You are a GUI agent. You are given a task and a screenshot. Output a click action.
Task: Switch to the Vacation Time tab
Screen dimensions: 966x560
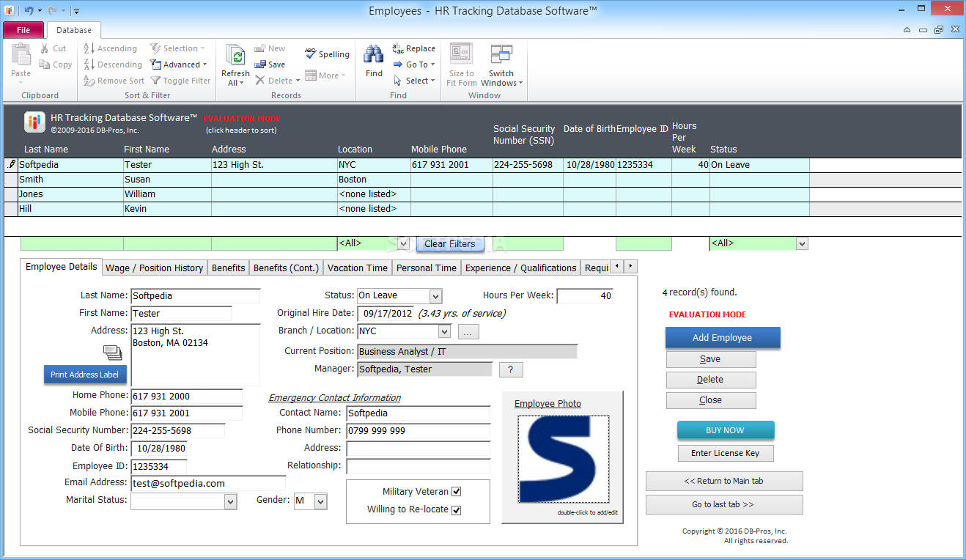point(357,268)
